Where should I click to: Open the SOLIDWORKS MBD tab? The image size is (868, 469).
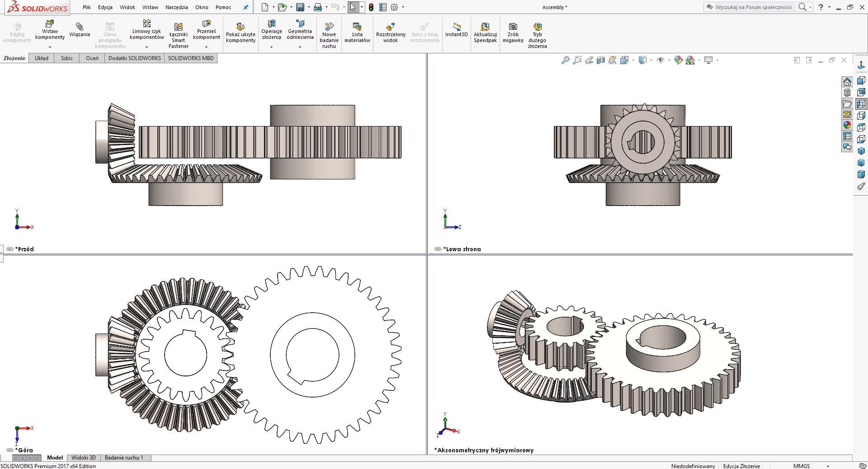tap(191, 58)
